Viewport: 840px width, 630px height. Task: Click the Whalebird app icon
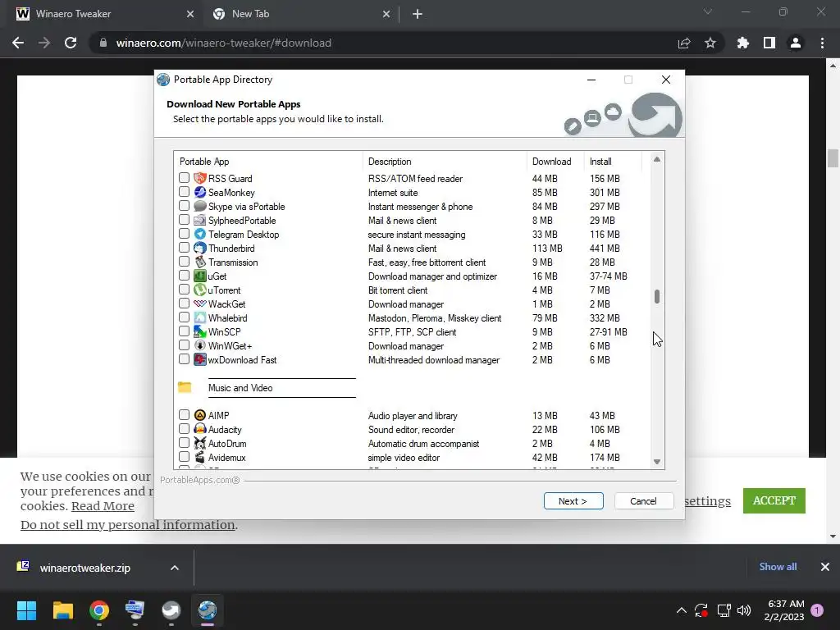point(200,317)
